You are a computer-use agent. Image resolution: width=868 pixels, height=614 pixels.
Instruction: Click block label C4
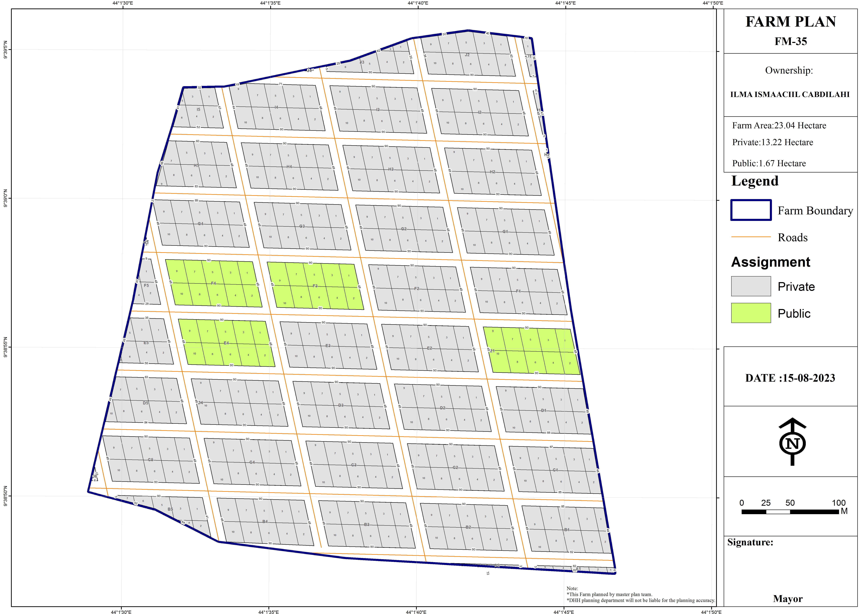(x=252, y=462)
